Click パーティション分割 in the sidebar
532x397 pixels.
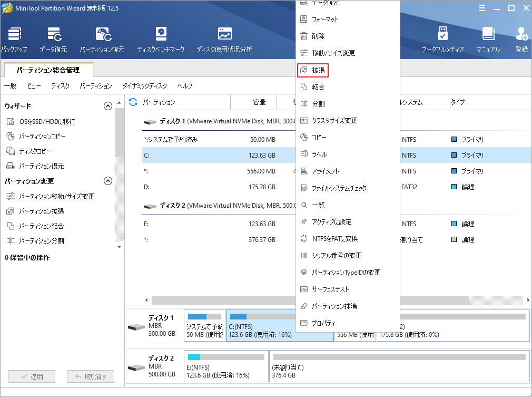tap(35, 241)
